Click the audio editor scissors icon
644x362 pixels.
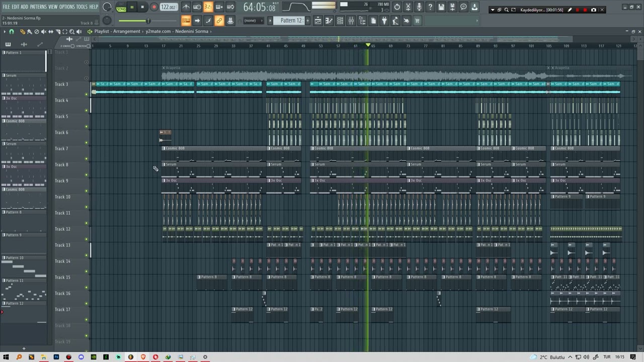(x=408, y=7)
